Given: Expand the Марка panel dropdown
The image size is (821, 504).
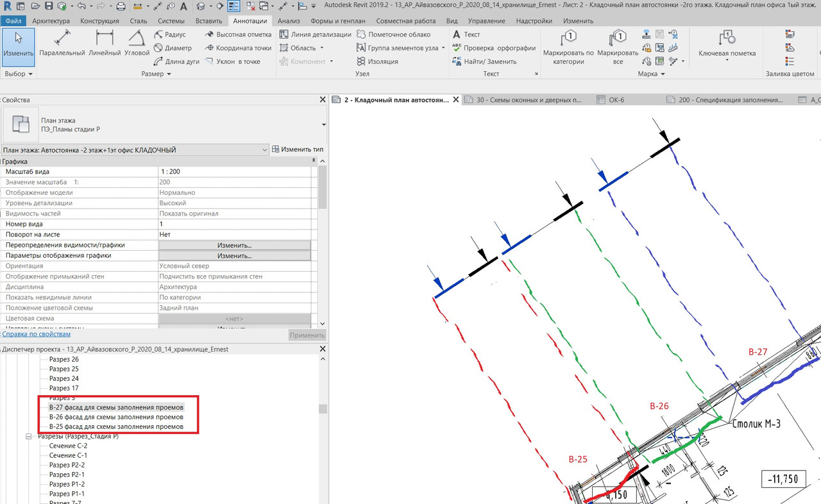Looking at the screenshot, I should pos(651,74).
